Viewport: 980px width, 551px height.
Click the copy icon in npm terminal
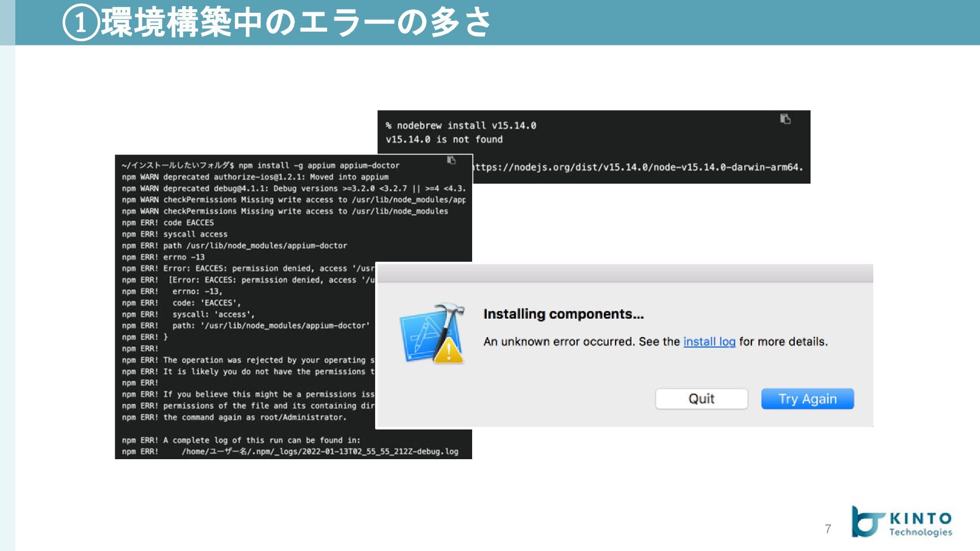(451, 160)
